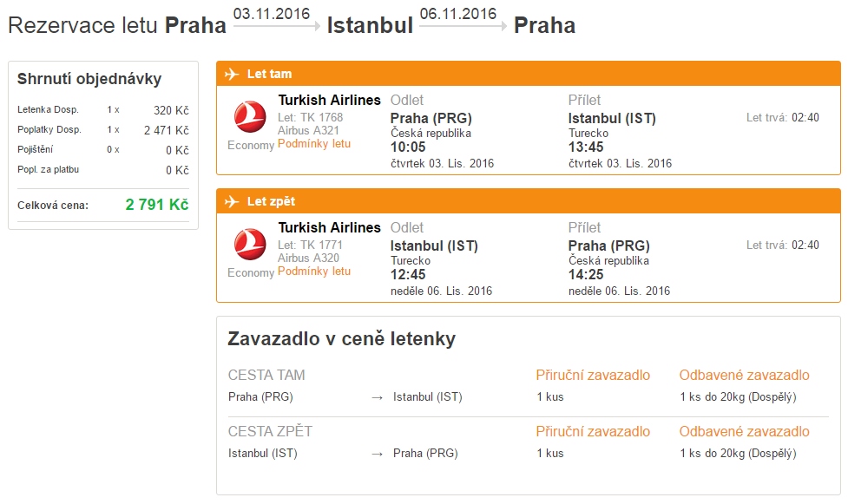This screenshot has height=504, width=848.
Task: Click the arrow between Istanbul and Praha in CESTA ZPĚT
Action: (x=378, y=455)
